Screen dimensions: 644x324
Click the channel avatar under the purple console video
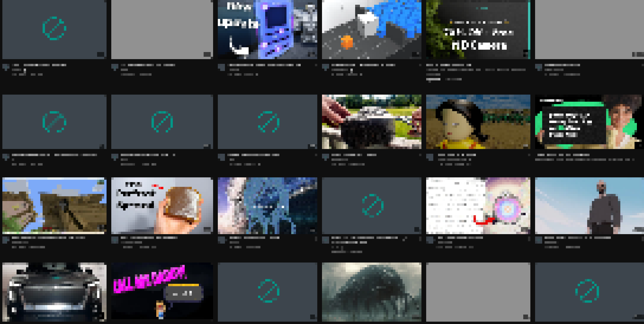[x=222, y=67]
